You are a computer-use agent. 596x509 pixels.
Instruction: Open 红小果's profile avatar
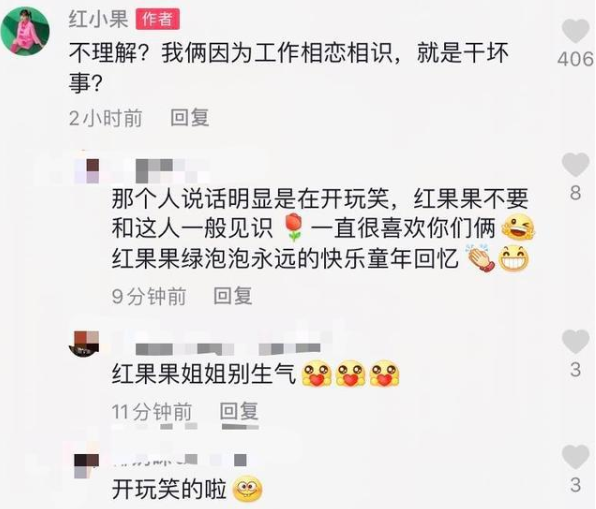tap(25, 30)
